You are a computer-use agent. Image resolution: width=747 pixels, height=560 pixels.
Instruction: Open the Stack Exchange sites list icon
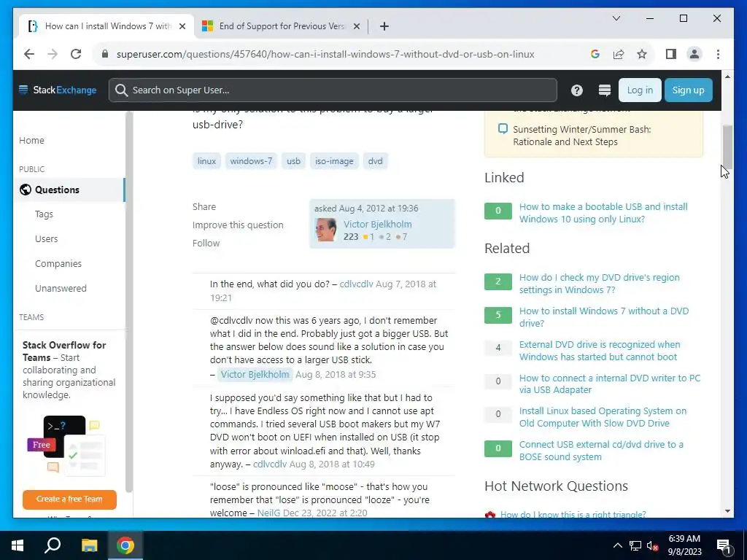coord(605,90)
